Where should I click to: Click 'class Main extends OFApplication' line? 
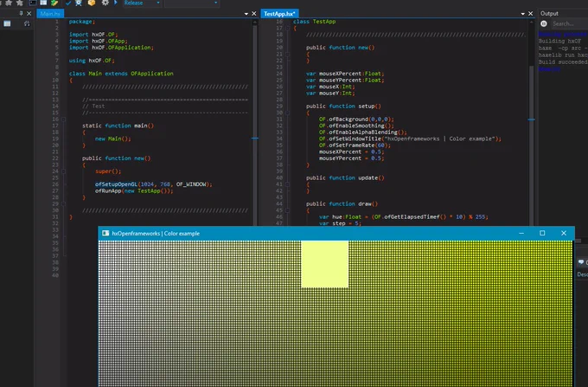(x=121, y=74)
